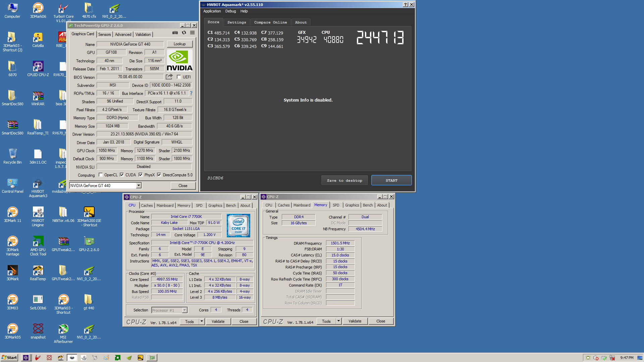Click Close in the right CPU-Z Memory window
This screenshot has height=362, width=644.
pos(381,321)
